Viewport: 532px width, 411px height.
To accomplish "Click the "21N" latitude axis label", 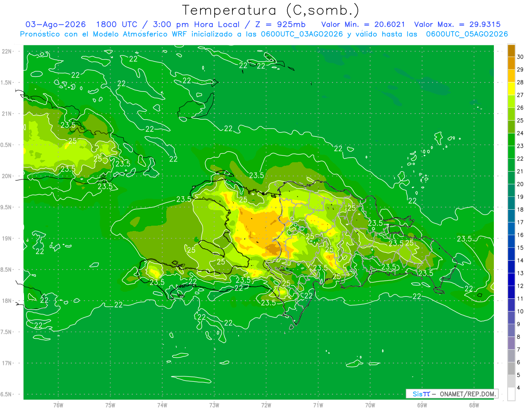I will (x=8, y=114).
